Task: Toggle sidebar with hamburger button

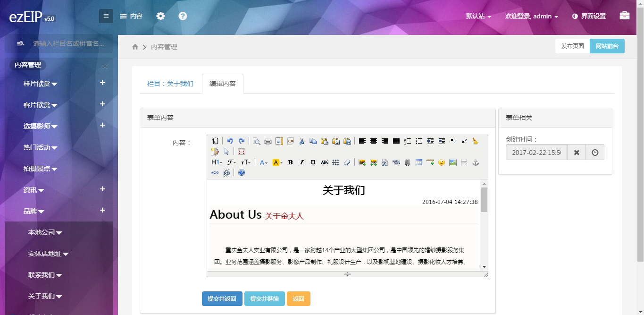Action: [x=106, y=16]
